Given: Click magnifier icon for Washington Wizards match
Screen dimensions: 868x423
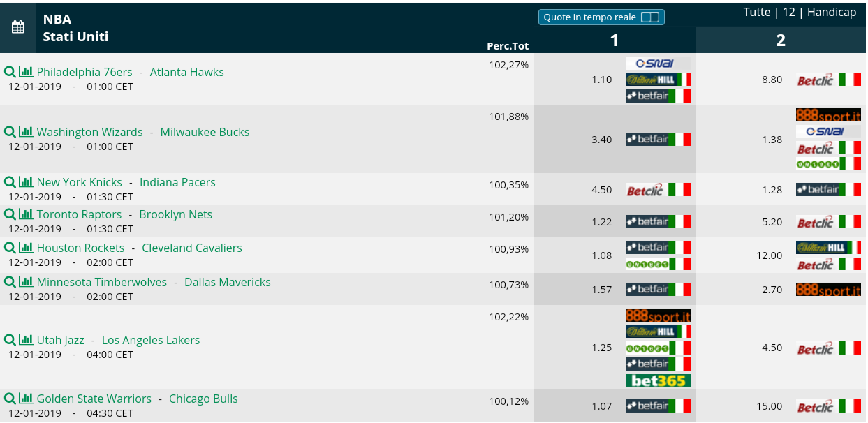Looking at the screenshot, I should (x=10, y=132).
